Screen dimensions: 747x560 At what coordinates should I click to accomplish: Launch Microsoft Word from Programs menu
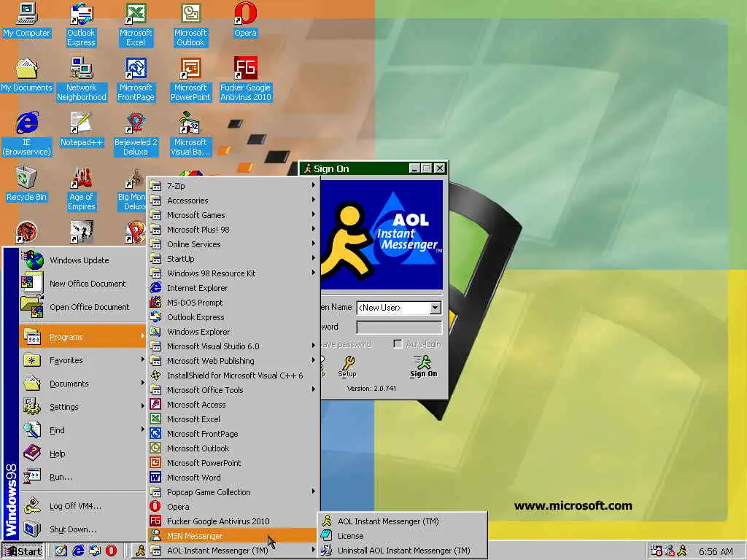(233, 478)
